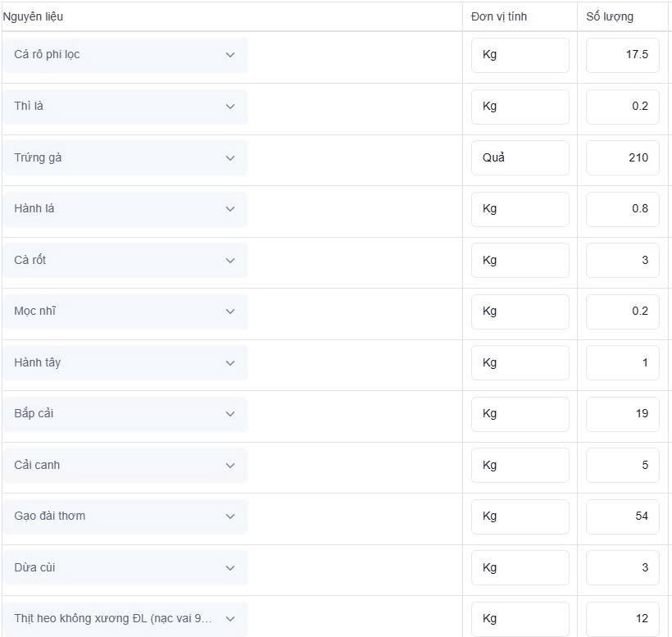The height and width of the screenshot is (637, 672).
Task: Open the Cá rô phi lọc ingredient dropdown
Action: 125,55
